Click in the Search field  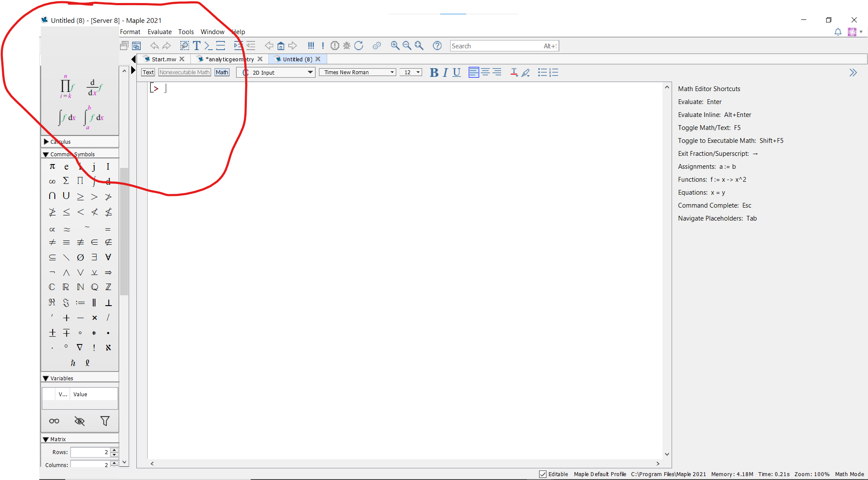pos(504,46)
